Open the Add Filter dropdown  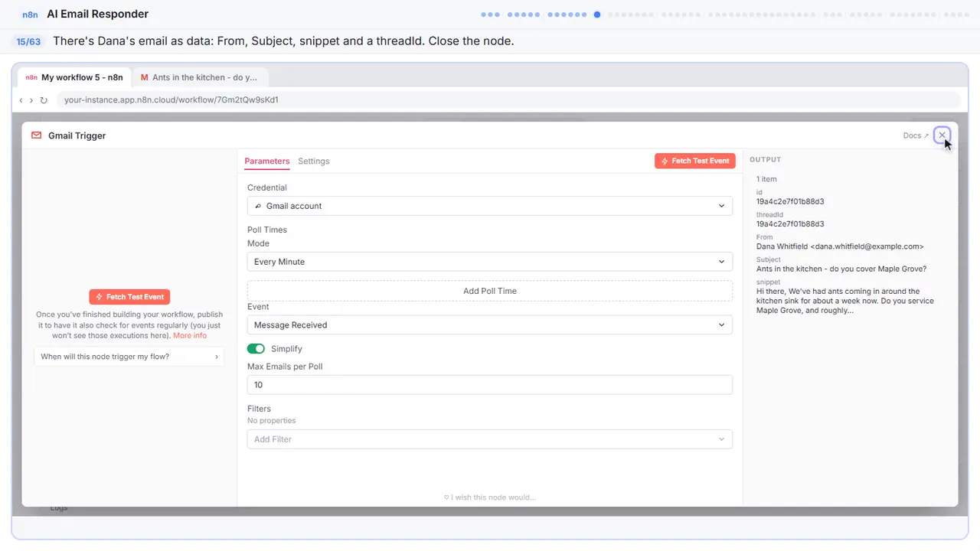[490, 439]
